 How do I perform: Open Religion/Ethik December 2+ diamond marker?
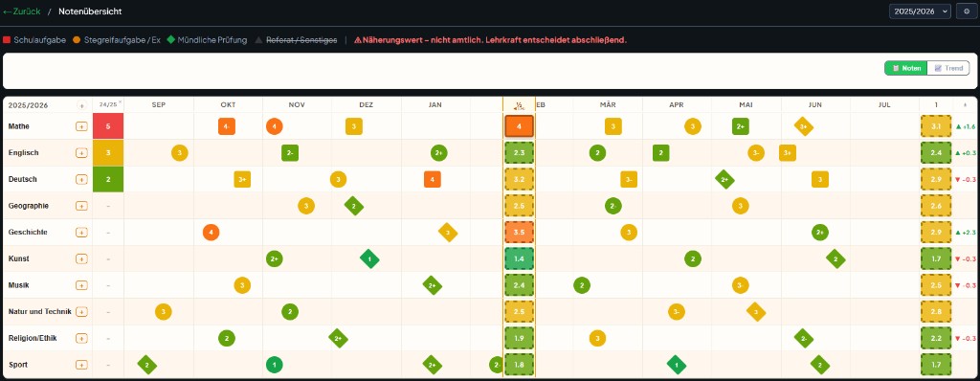(x=338, y=339)
